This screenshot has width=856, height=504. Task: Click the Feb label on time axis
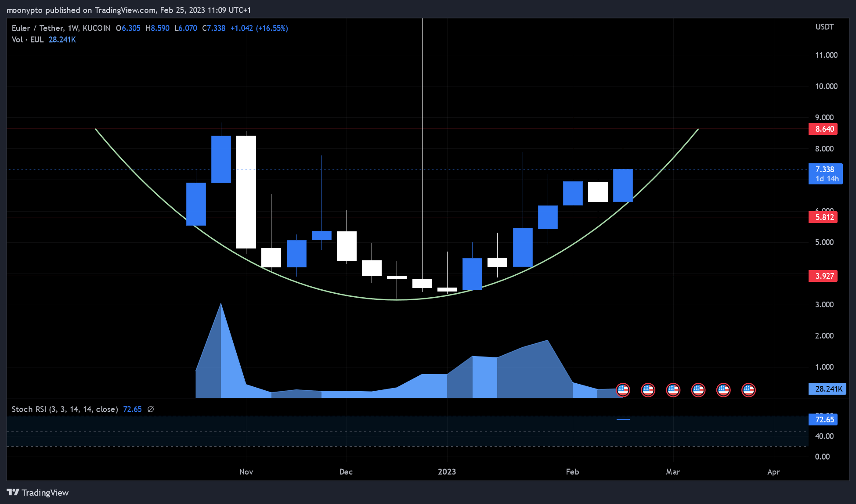tap(572, 472)
